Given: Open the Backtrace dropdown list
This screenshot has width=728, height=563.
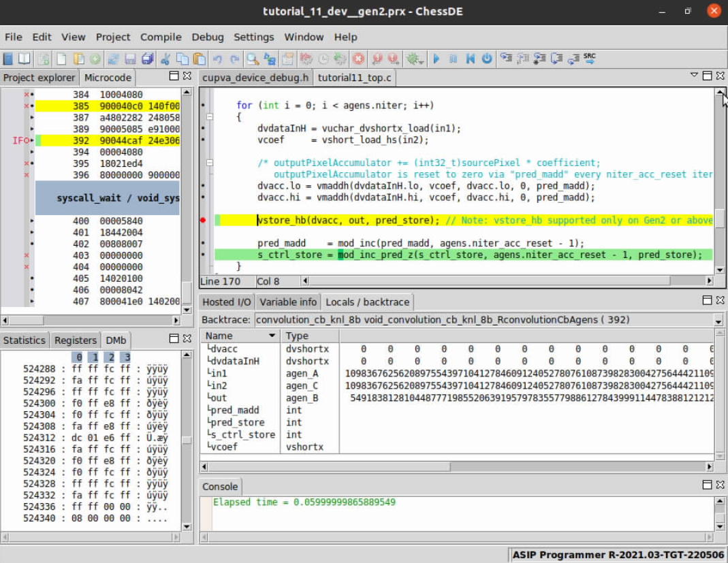Looking at the screenshot, I should point(718,320).
